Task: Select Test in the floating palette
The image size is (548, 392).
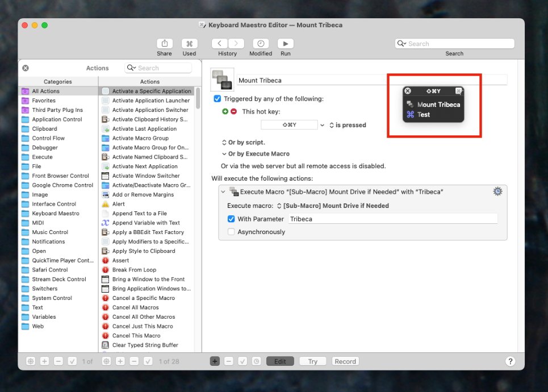Action: [x=433, y=114]
